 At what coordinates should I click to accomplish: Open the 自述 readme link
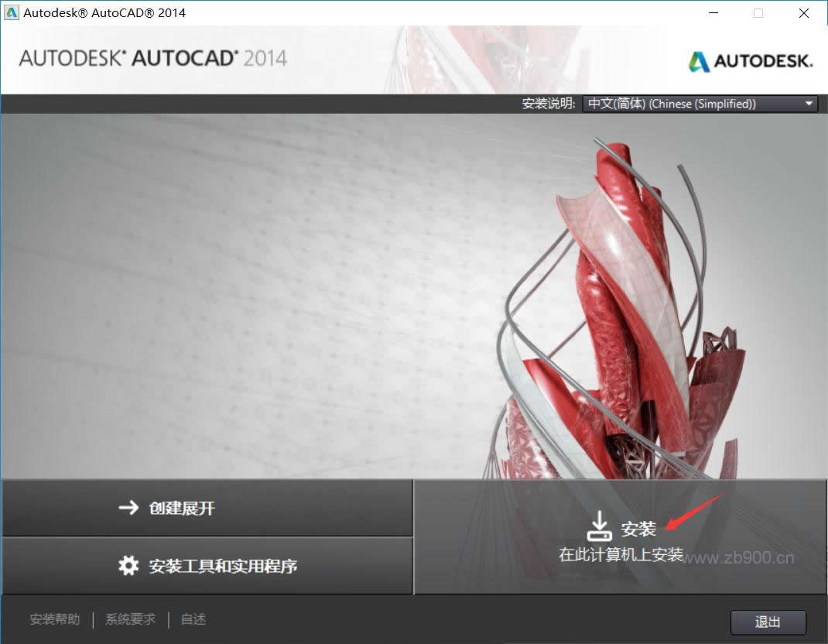[191, 619]
